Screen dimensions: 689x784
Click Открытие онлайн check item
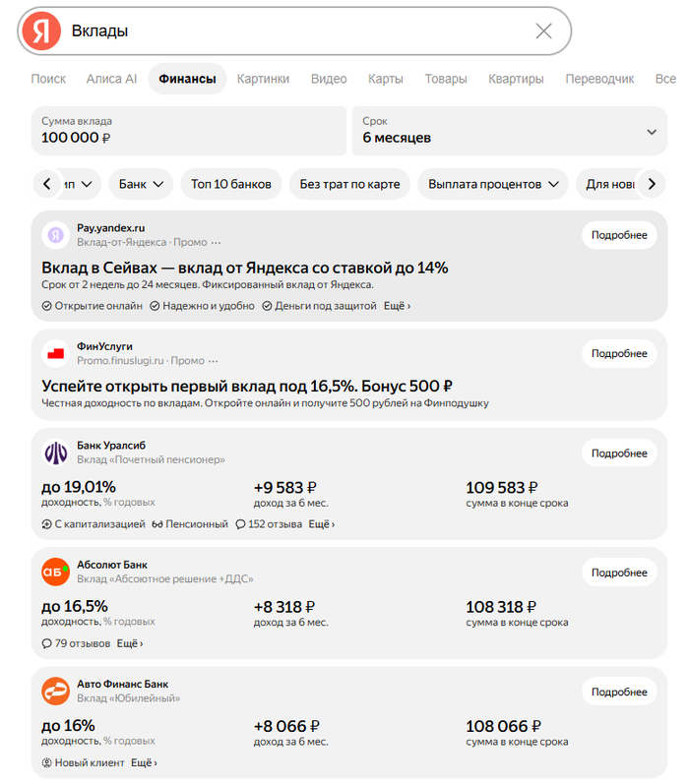[93, 306]
